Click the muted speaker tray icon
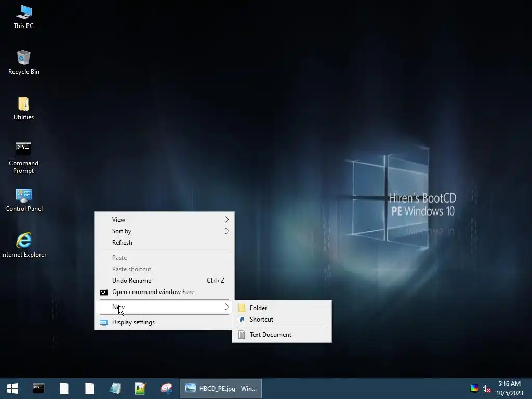The image size is (532, 399). (486, 389)
